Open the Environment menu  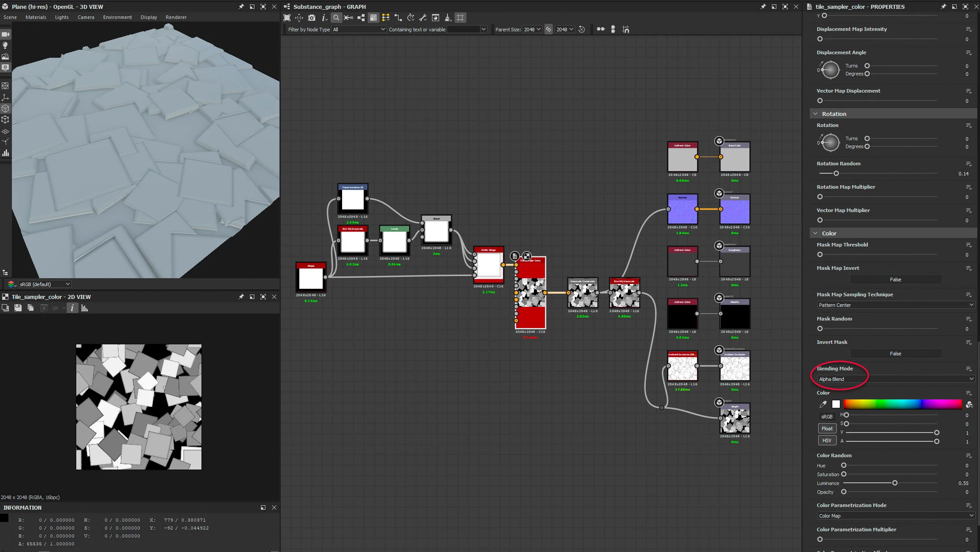(x=117, y=17)
